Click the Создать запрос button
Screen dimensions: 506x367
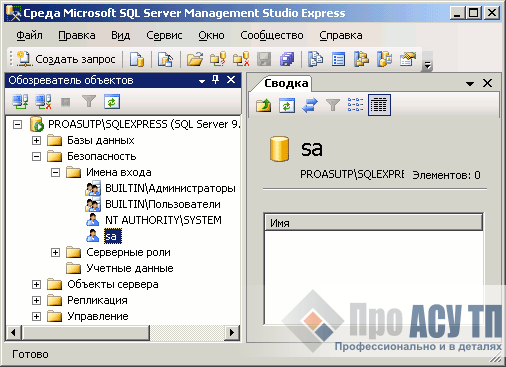click(66, 59)
